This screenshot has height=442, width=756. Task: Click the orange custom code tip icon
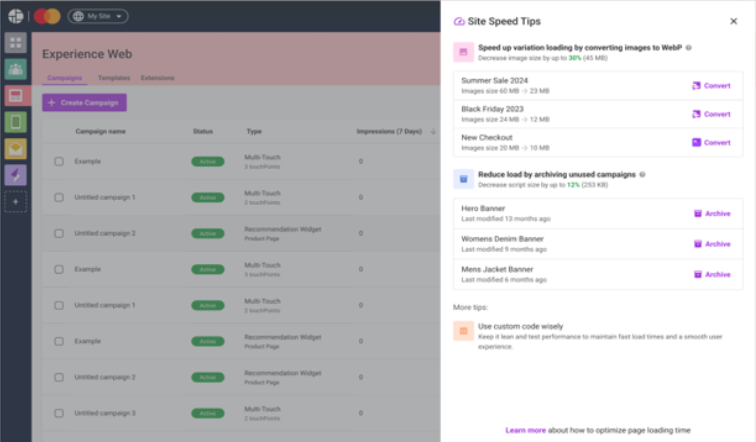463,331
